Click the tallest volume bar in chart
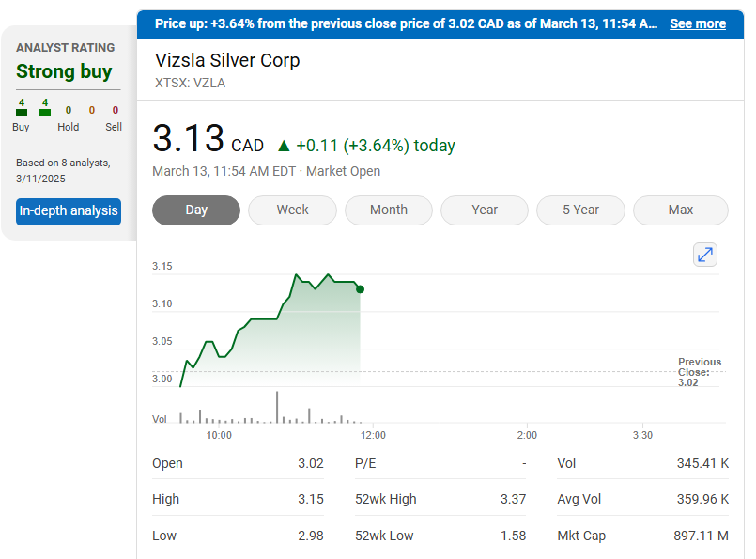Viewport: 756px width, 559px height. pos(277,408)
